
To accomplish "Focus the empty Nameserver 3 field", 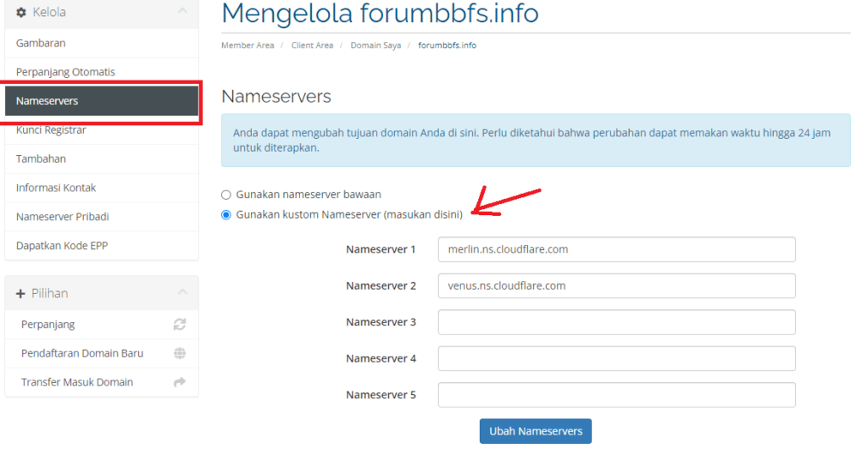I will [x=616, y=322].
